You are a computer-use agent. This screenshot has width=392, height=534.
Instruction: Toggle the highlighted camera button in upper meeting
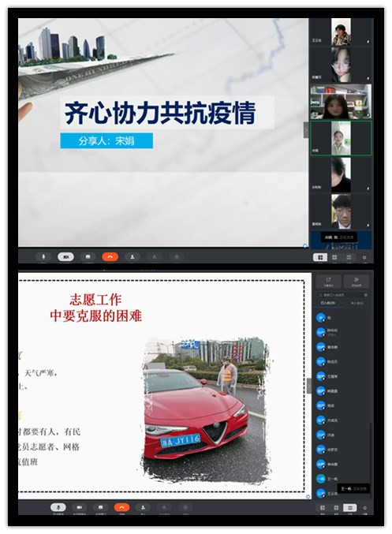click(65, 256)
